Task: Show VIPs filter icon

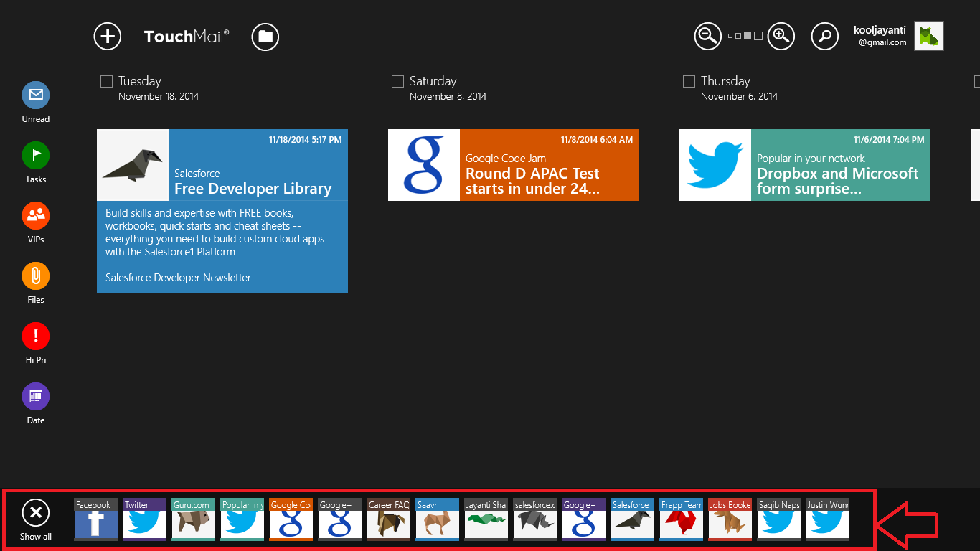Action: (36, 215)
